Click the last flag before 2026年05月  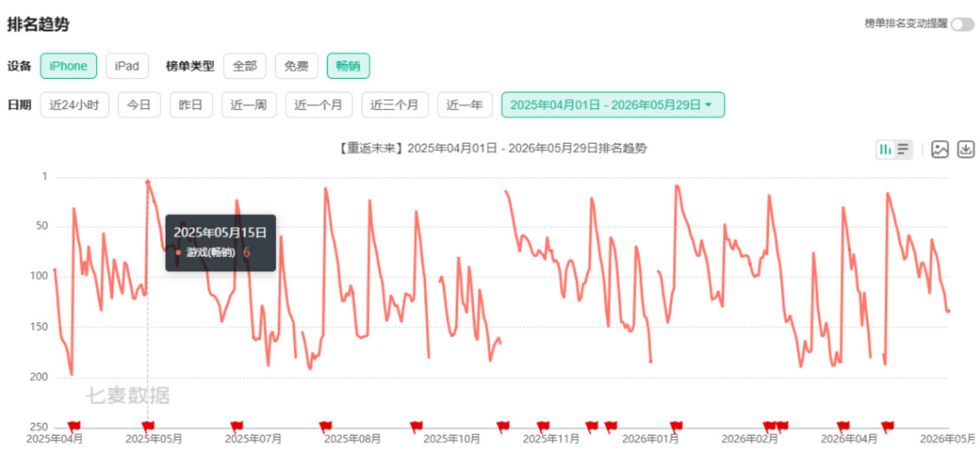(x=888, y=426)
